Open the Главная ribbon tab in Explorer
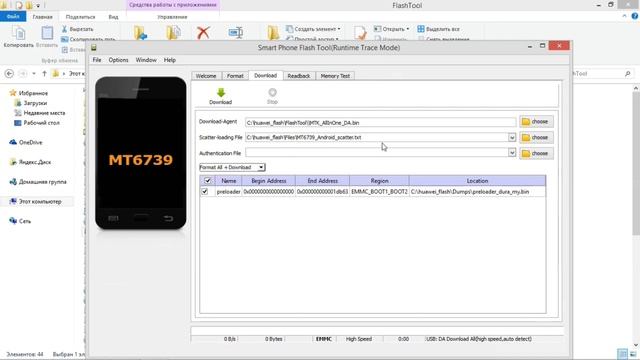 pos(42,17)
